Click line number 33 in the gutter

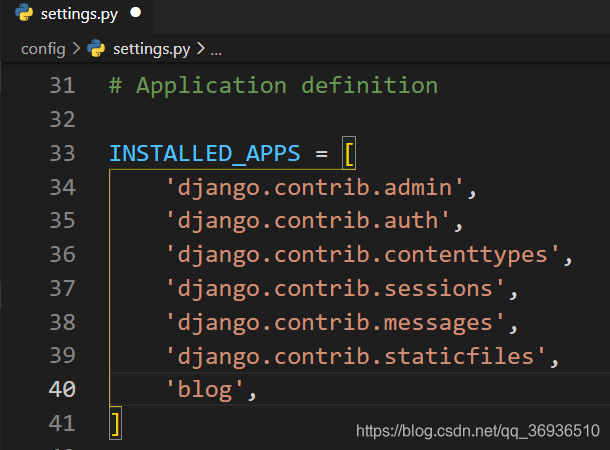click(62, 153)
